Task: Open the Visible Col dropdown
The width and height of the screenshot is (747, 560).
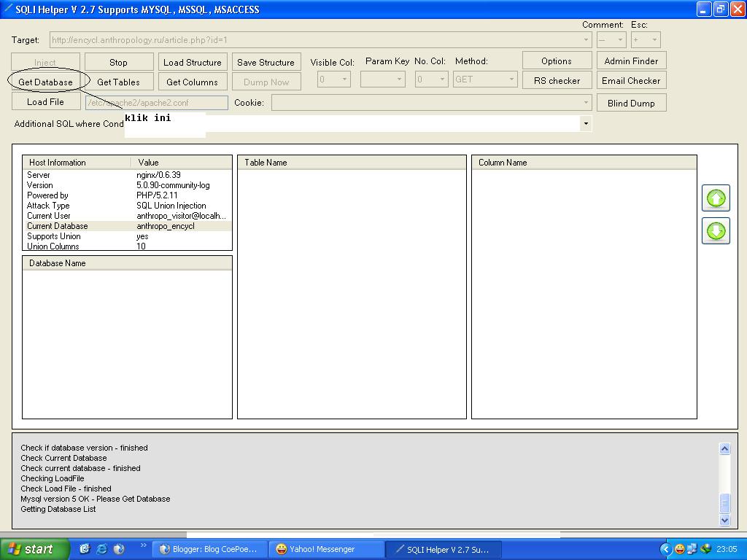Action: pyautogui.click(x=345, y=79)
